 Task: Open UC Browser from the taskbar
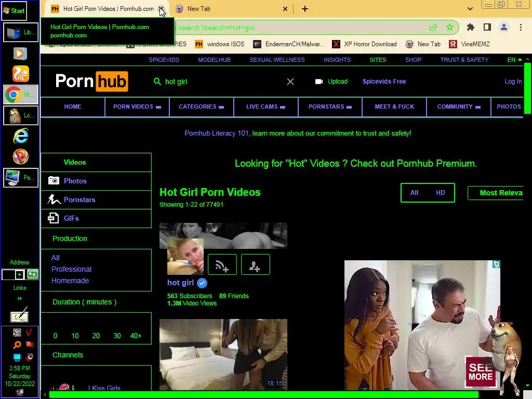[21, 74]
